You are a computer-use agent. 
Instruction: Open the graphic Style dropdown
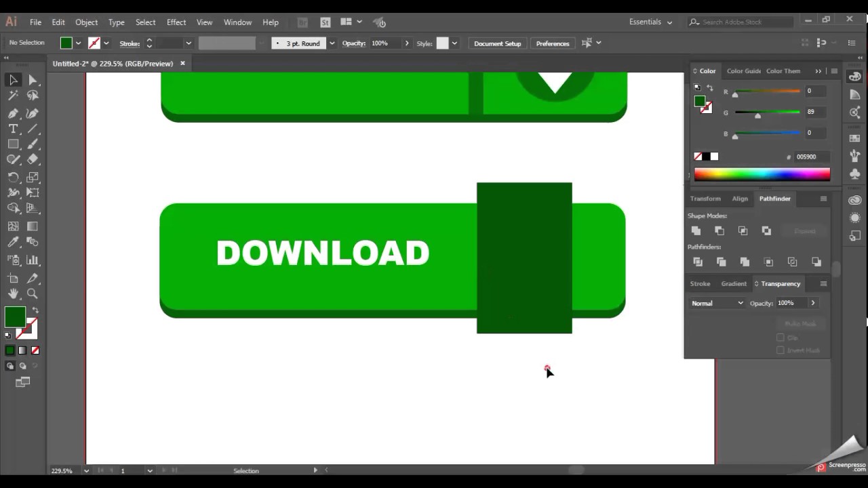(454, 43)
